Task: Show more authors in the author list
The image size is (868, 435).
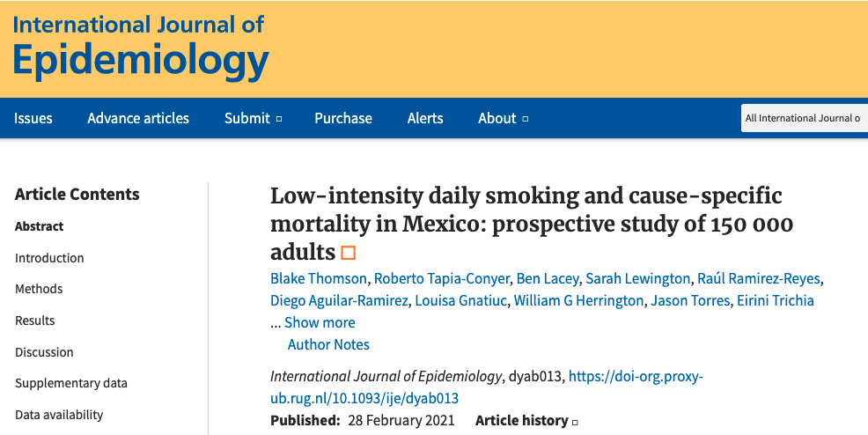Action: (320, 322)
